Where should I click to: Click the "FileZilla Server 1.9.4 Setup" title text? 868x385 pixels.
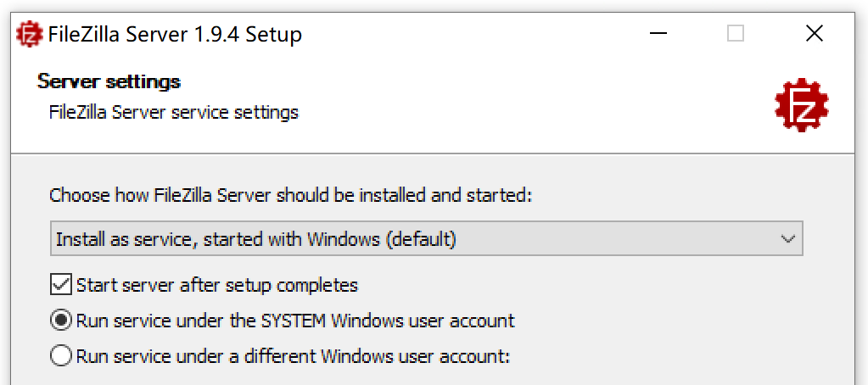click(x=175, y=35)
